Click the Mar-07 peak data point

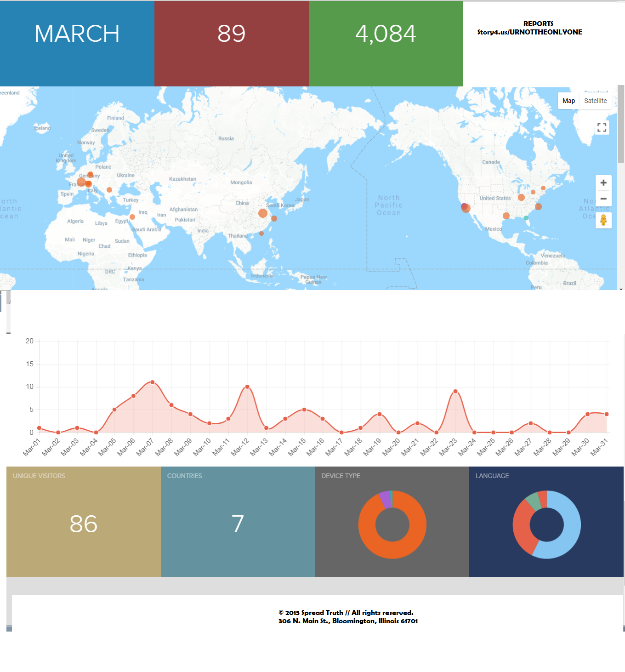[x=153, y=382]
